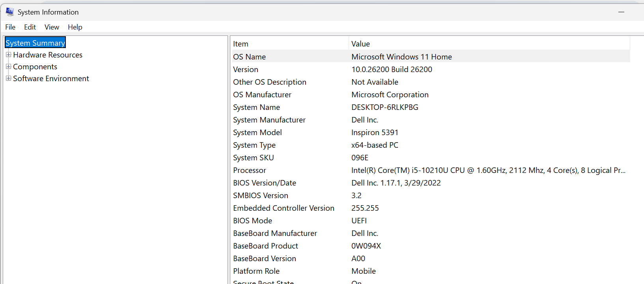644x284 pixels.
Task: Click the Inspiron 5391 value
Action: click(375, 132)
